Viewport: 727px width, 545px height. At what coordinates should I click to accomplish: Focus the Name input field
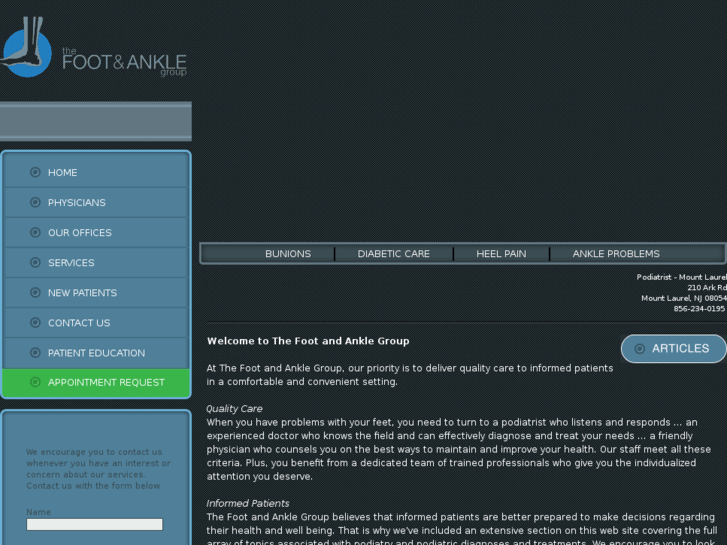point(95,525)
